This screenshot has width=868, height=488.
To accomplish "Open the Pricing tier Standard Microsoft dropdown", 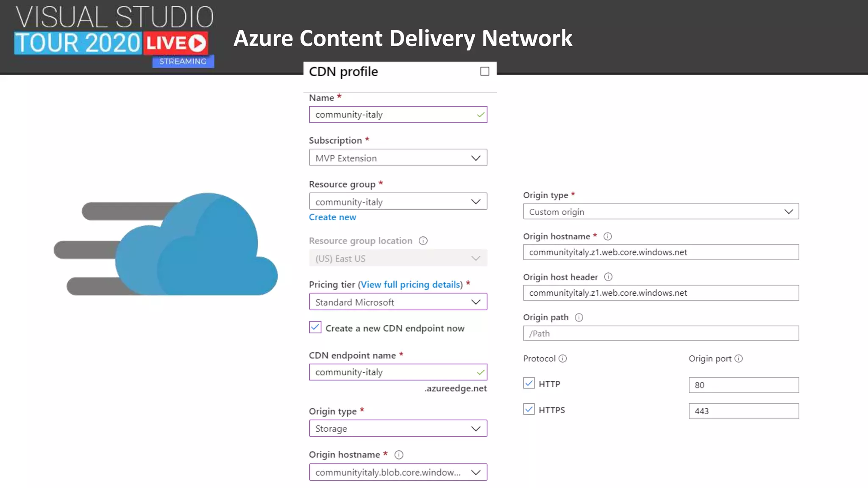I will pyautogui.click(x=398, y=302).
